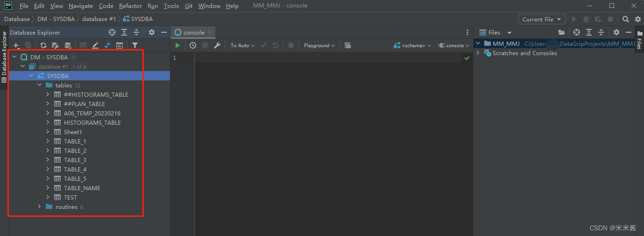The image size is (644, 236).
Task: Open the console session dropdown
Action: pos(454,45)
